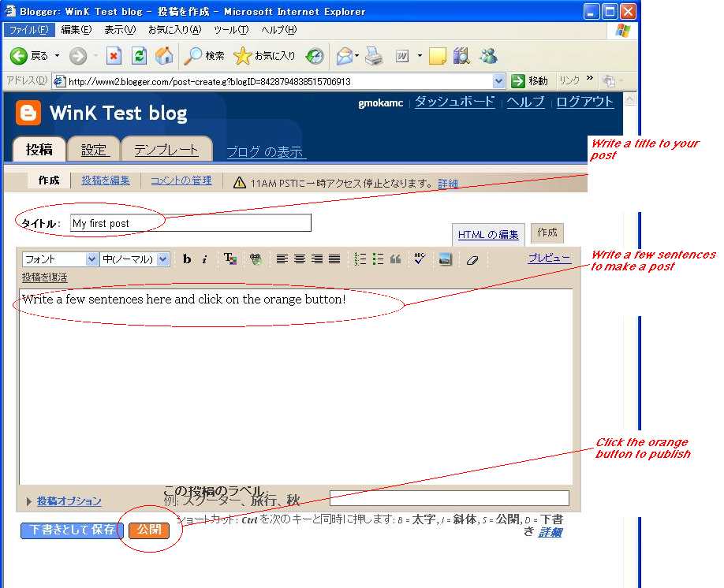This screenshot has width=724, height=588.
Task: Switch to the 設定 tab
Action: (94, 150)
